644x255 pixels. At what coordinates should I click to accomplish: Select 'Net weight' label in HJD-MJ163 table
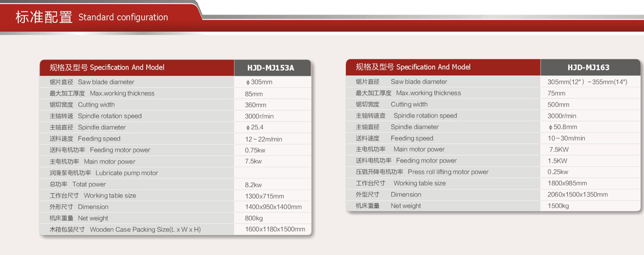click(406, 206)
